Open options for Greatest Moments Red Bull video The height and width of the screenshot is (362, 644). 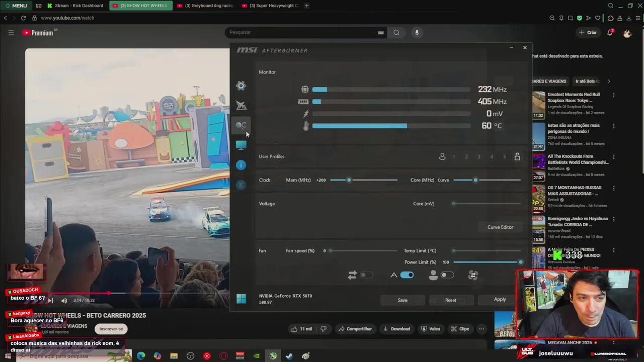coord(613,95)
